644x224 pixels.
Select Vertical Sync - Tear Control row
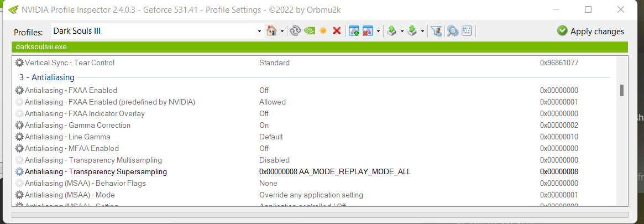(x=314, y=63)
